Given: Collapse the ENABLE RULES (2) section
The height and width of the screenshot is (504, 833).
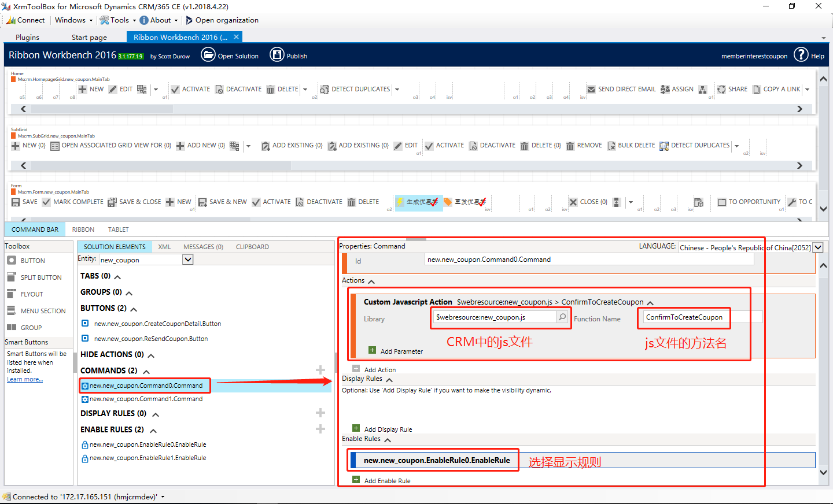Looking at the screenshot, I should point(153,431).
